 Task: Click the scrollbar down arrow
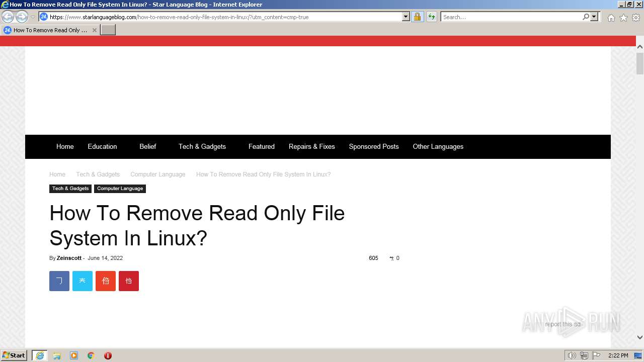coord(640,337)
